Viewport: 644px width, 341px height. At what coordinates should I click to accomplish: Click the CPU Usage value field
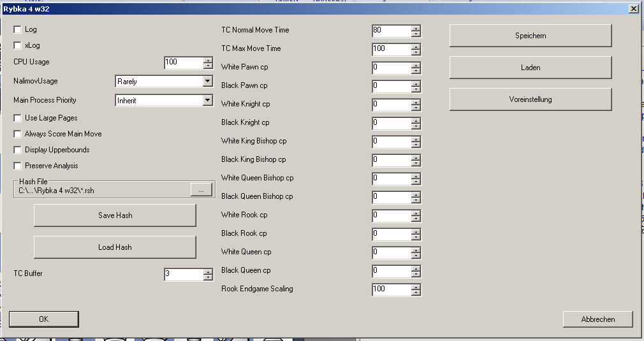(184, 63)
